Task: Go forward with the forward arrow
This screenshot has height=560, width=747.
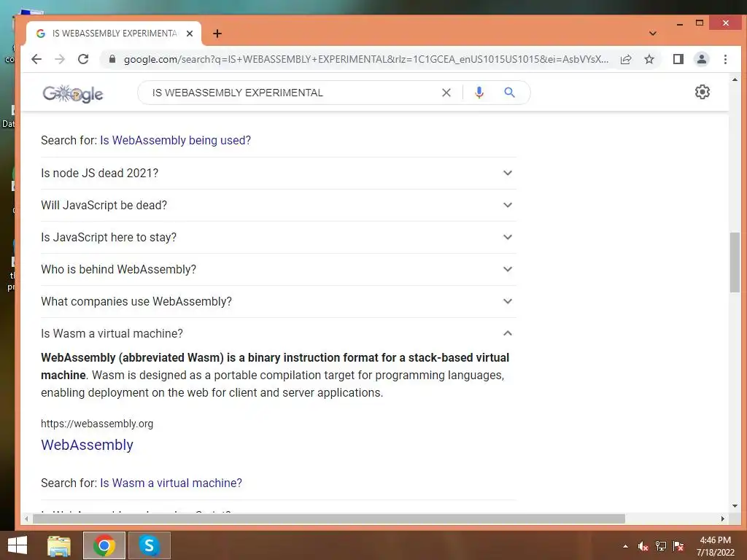Action: tap(60, 59)
